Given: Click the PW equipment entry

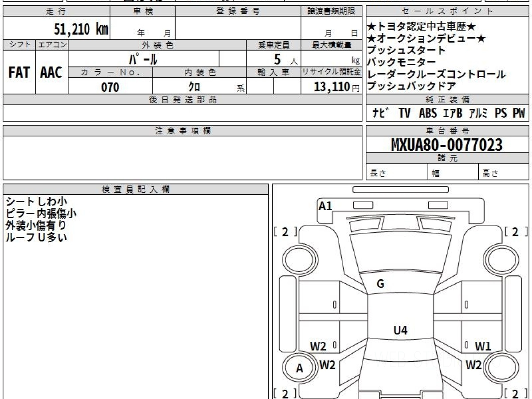Looking at the screenshot, I should (x=519, y=113).
